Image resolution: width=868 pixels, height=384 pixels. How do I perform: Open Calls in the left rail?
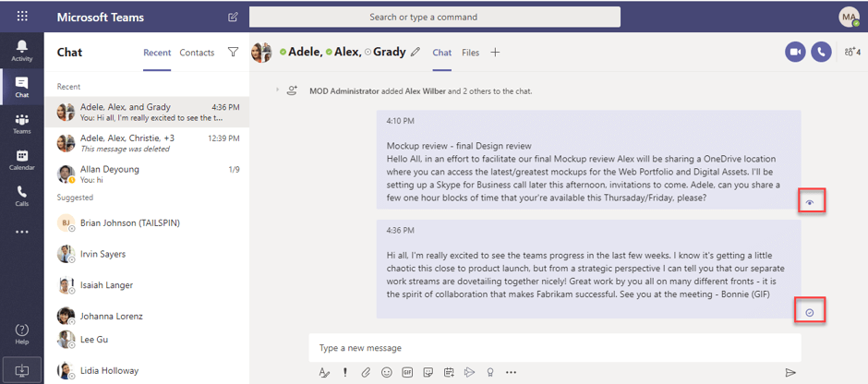point(21,196)
